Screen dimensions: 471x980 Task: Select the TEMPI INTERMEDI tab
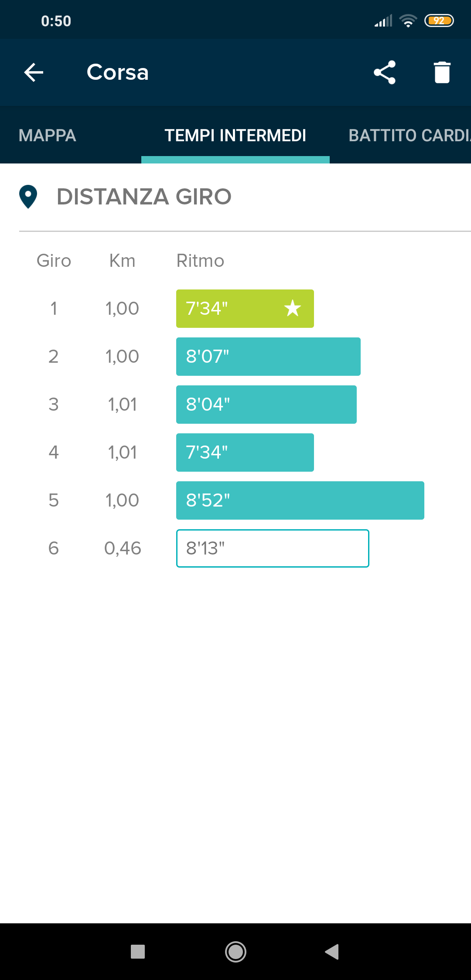(235, 135)
